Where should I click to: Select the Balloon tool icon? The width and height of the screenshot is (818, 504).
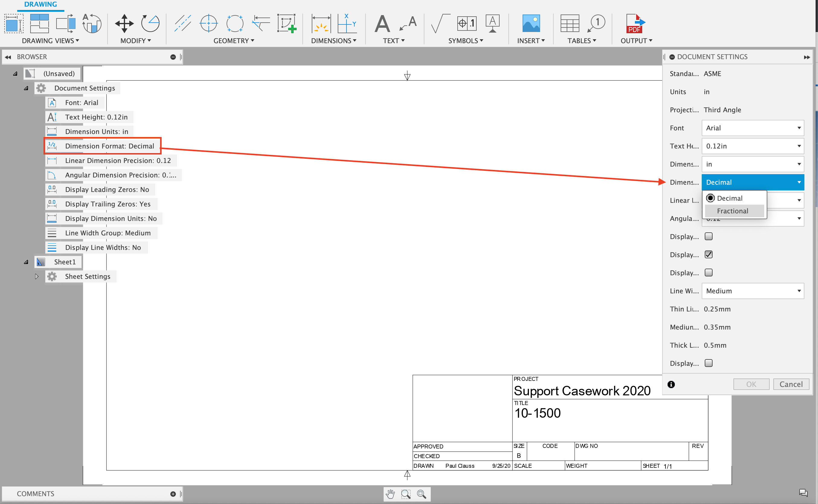point(596,23)
